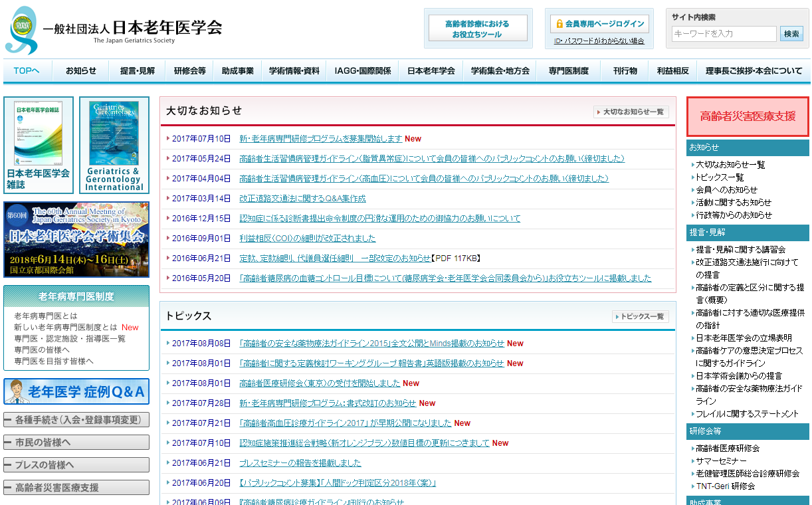
Task: Open 新・老年病専門研修プログラムを募集開始します link
Action: tap(321, 139)
